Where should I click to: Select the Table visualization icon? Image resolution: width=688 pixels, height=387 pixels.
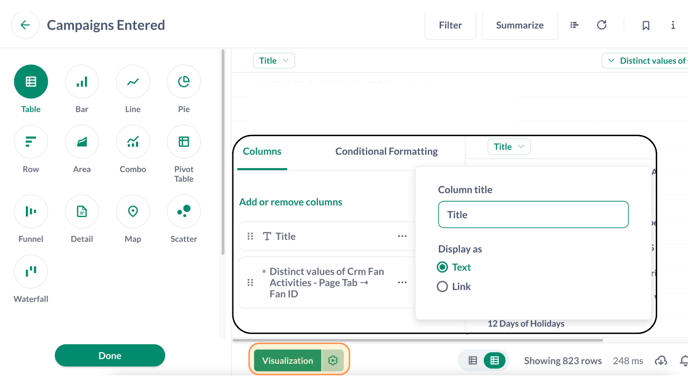31,82
